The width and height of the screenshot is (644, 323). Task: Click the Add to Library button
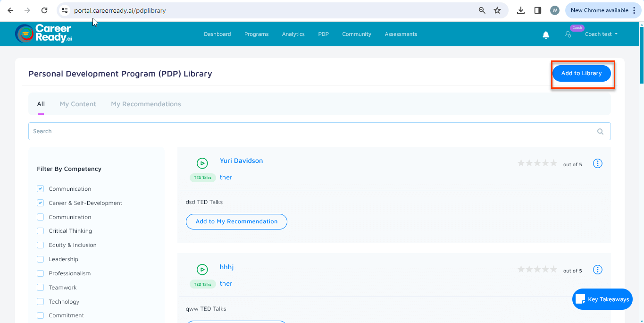pyautogui.click(x=582, y=73)
